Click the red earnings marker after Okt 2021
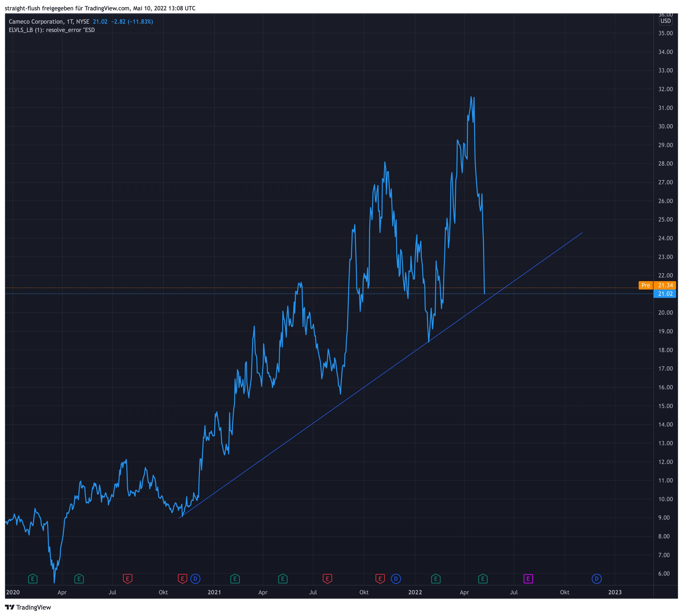The image size is (683, 616). pos(380,579)
